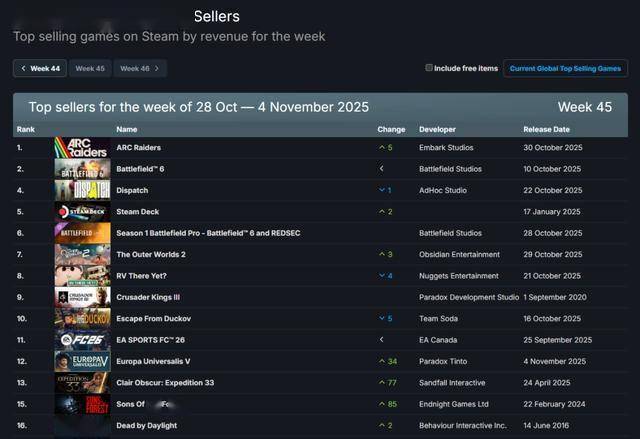This screenshot has height=439, width=640.
Task: Click the RV There Yet? thumbnail
Action: [82, 276]
